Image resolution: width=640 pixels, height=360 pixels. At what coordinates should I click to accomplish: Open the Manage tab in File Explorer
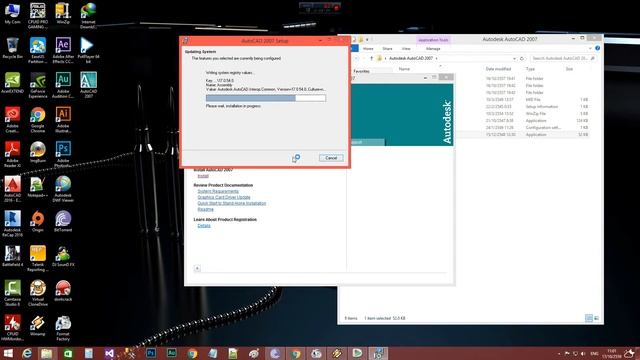[x=433, y=49]
